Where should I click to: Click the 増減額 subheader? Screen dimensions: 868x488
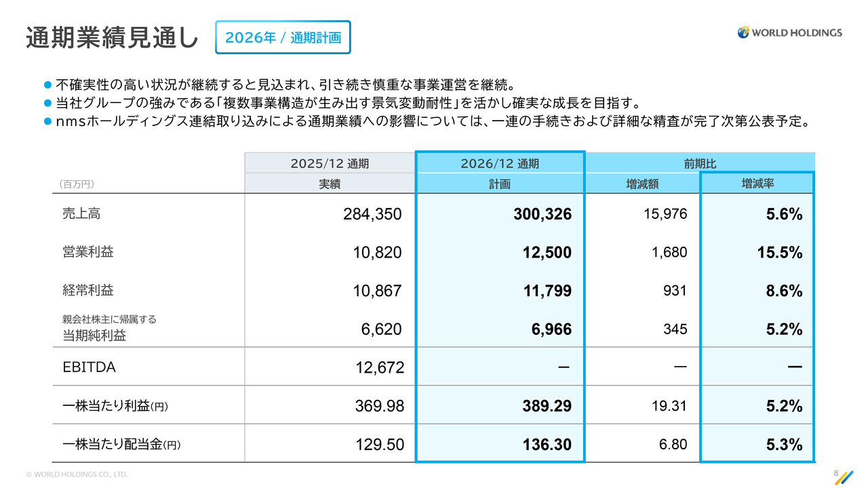(642, 184)
